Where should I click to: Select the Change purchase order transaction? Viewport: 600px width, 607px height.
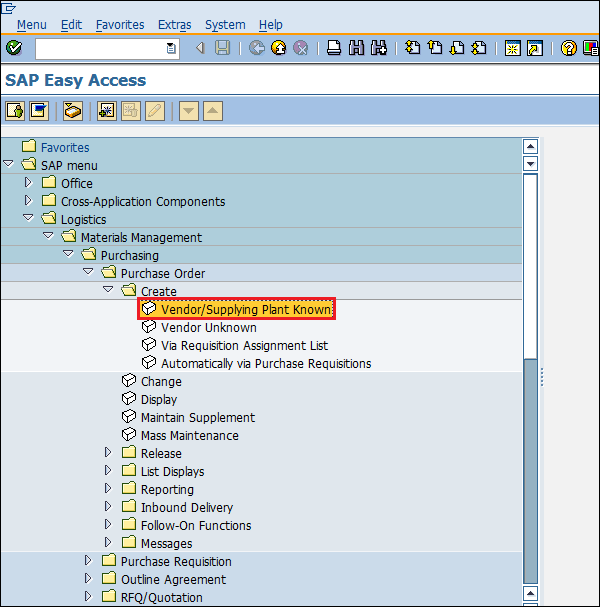coord(161,382)
